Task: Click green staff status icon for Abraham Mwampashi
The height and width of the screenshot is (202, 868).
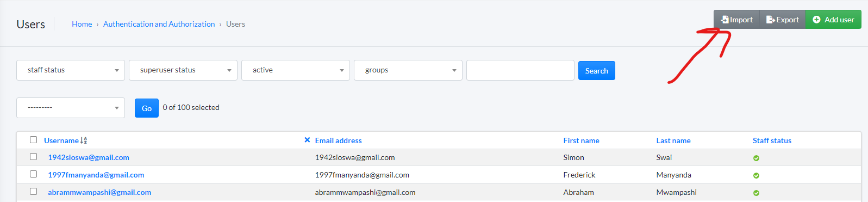Action: pos(756,193)
